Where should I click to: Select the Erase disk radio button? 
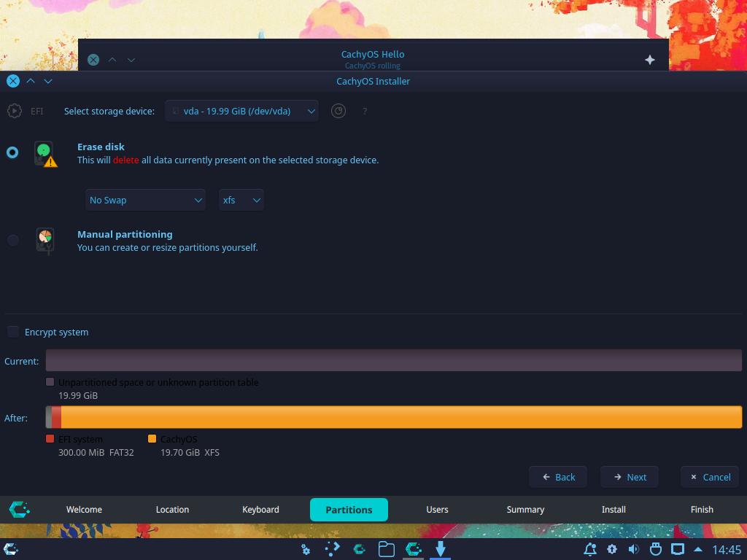(x=12, y=152)
